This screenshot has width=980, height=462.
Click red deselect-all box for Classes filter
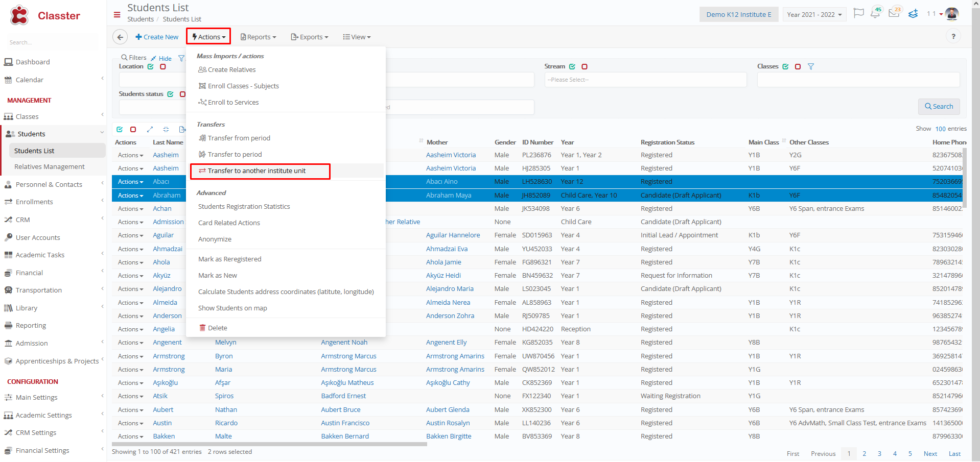798,66
